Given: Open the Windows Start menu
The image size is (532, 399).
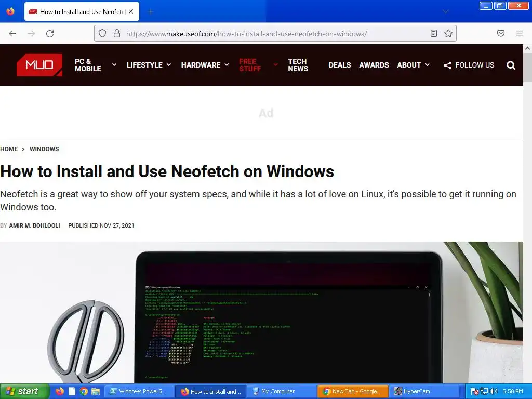Looking at the screenshot, I should pyautogui.click(x=24, y=391).
